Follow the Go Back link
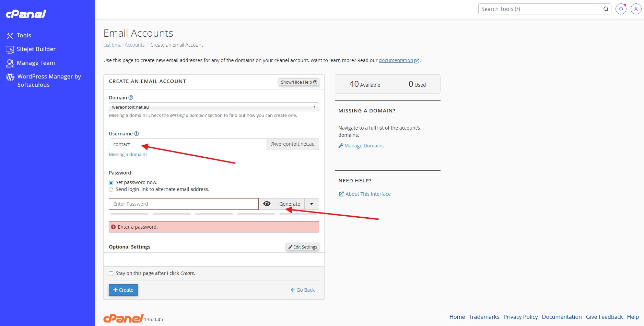This screenshot has height=326, width=644. [x=303, y=290]
